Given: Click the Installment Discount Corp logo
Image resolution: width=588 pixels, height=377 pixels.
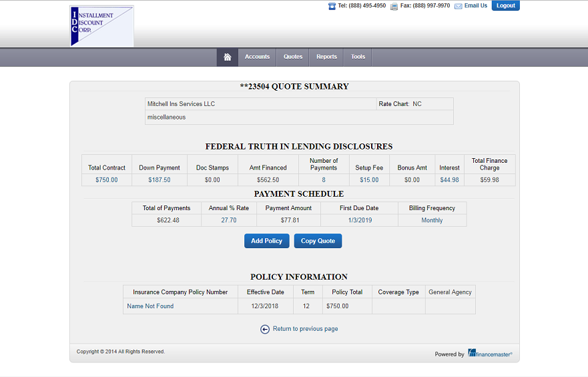Looking at the screenshot, I should (101, 26).
